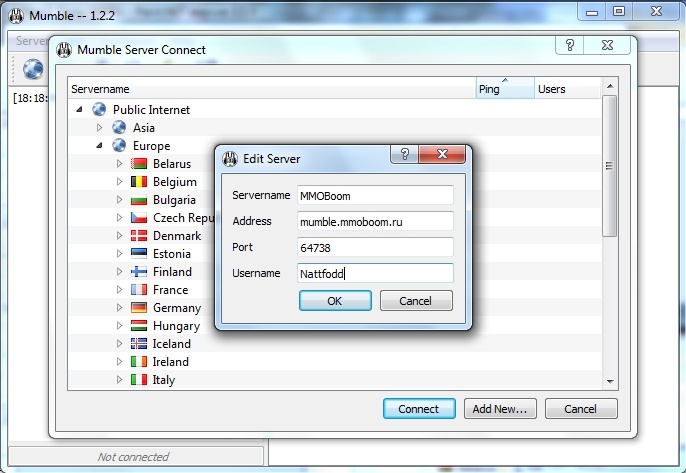Click the globe icon in Mumble toolbar
The image size is (686, 473).
click(33, 69)
